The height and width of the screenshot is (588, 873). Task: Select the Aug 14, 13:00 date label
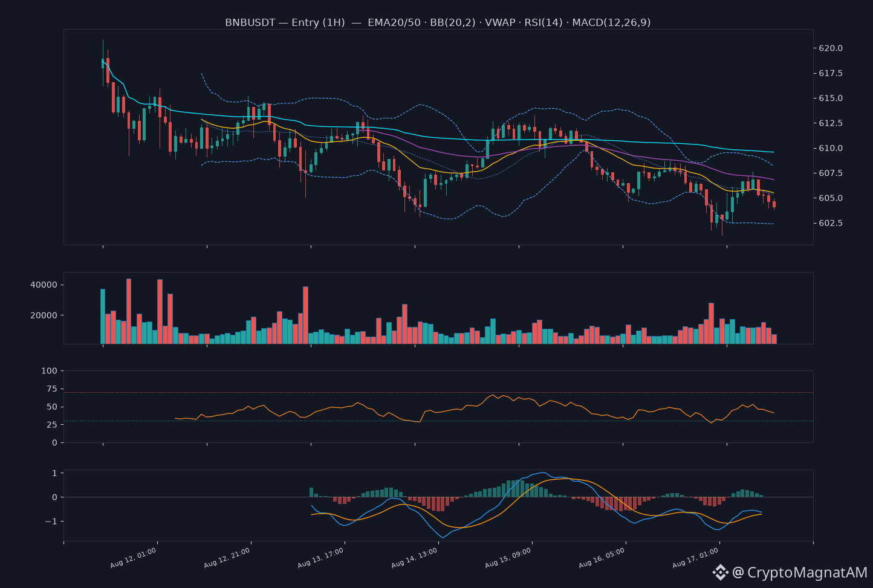point(415,558)
